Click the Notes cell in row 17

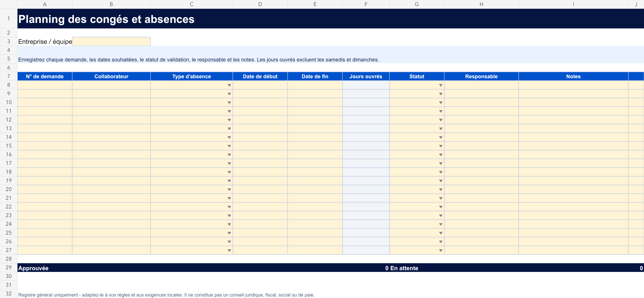tap(574, 163)
